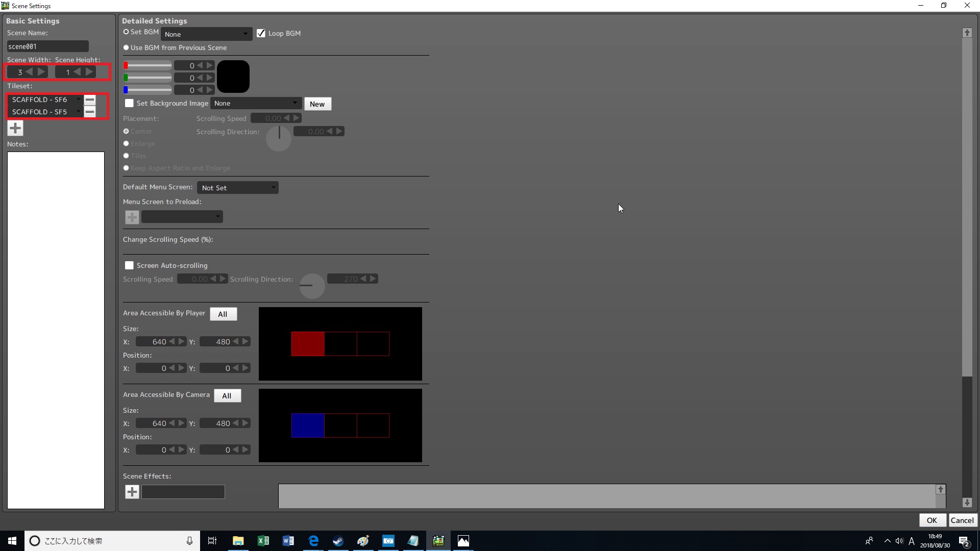Viewport: 980px width, 551px height.
Task: Select Use BGM from Previous Scene
Action: click(126, 47)
